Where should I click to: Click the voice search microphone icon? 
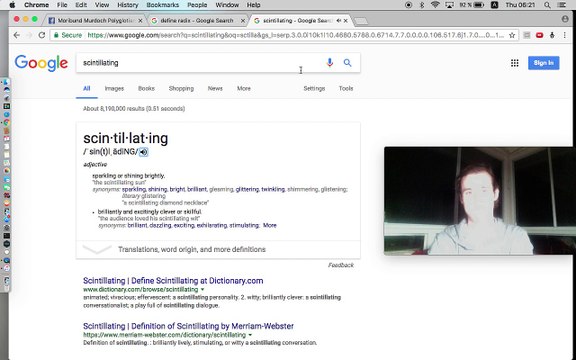click(330, 63)
